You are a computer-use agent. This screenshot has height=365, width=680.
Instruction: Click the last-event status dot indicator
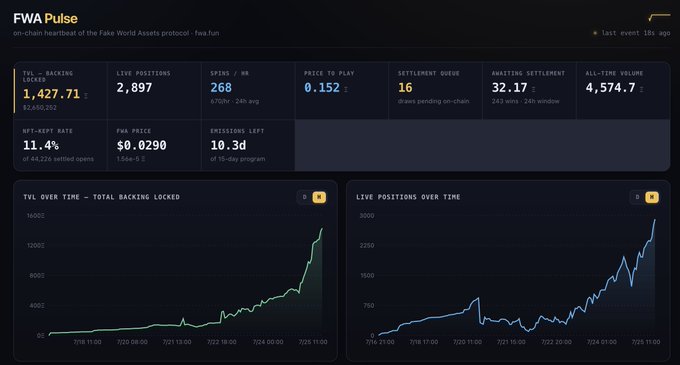pos(595,33)
